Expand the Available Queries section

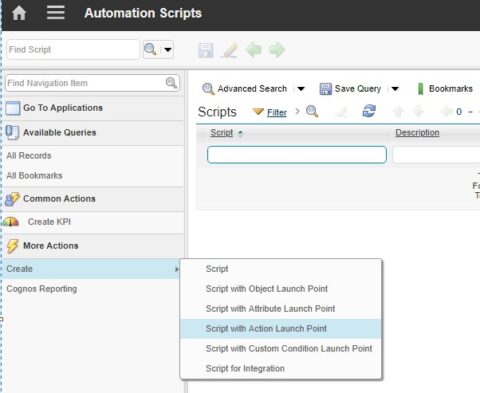pyautogui.click(x=93, y=133)
